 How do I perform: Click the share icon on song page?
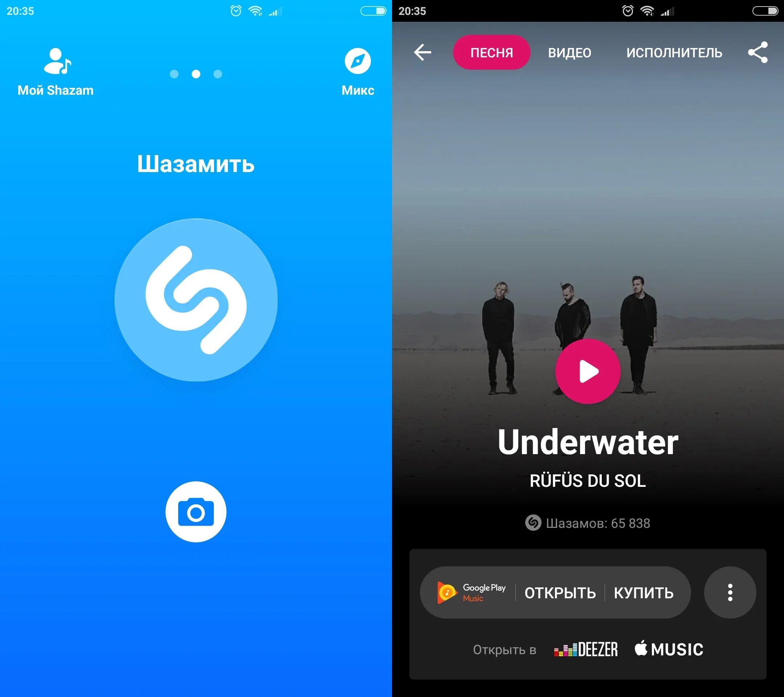coord(758,53)
